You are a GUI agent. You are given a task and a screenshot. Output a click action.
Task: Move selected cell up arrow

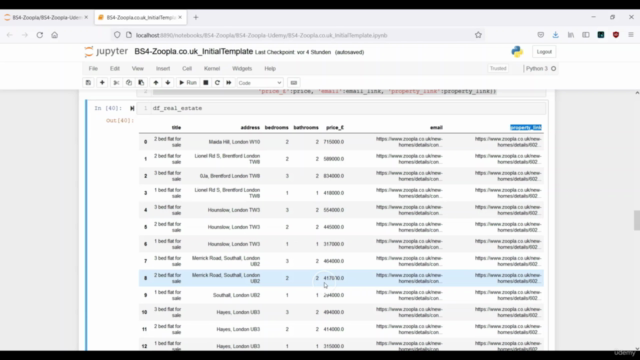156,83
